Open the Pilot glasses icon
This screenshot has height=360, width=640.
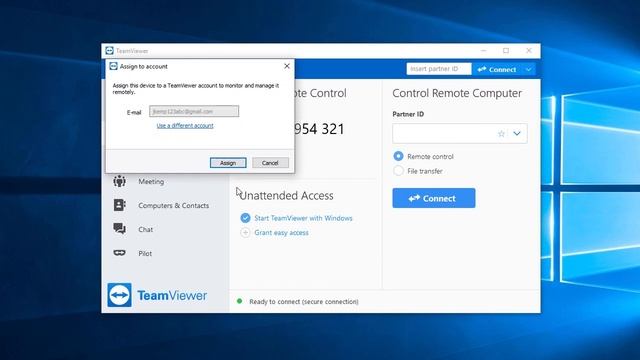click(x=119, y=253)
